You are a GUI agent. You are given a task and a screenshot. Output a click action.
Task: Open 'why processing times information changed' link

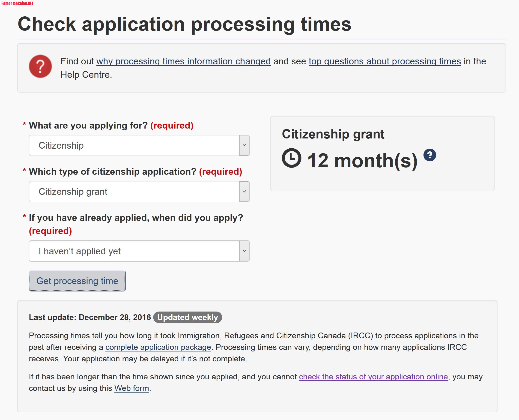pos(183,61)
